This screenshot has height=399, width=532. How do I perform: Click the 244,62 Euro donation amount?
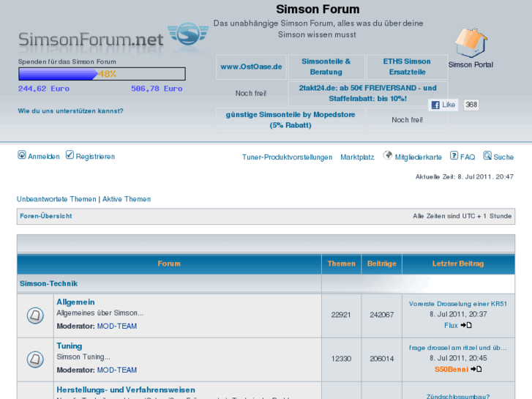coord(44,89)
